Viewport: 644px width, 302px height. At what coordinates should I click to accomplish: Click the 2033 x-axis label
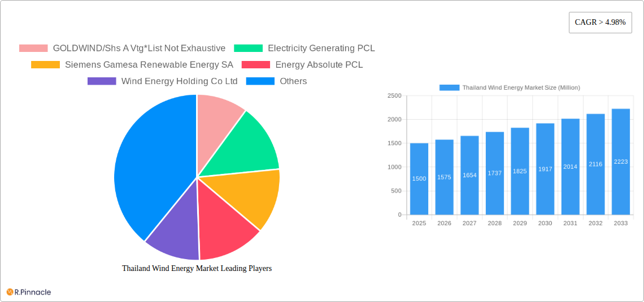pos(621,223)
